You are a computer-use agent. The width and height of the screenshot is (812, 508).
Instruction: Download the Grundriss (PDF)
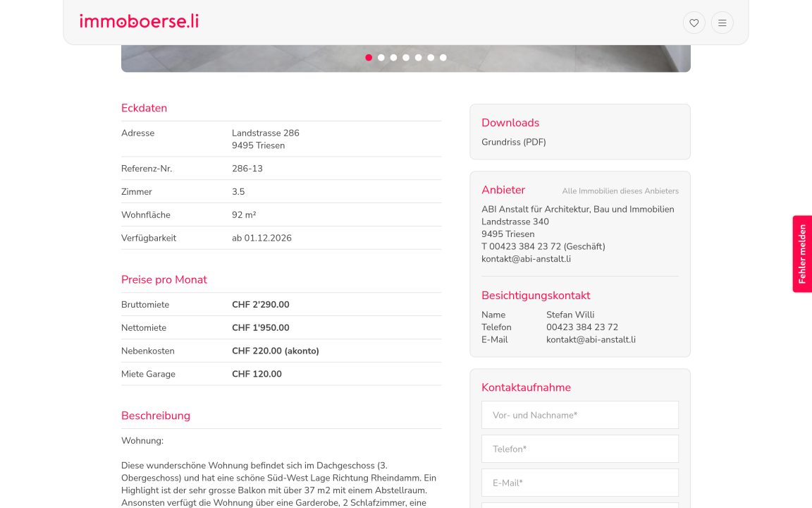514,142
